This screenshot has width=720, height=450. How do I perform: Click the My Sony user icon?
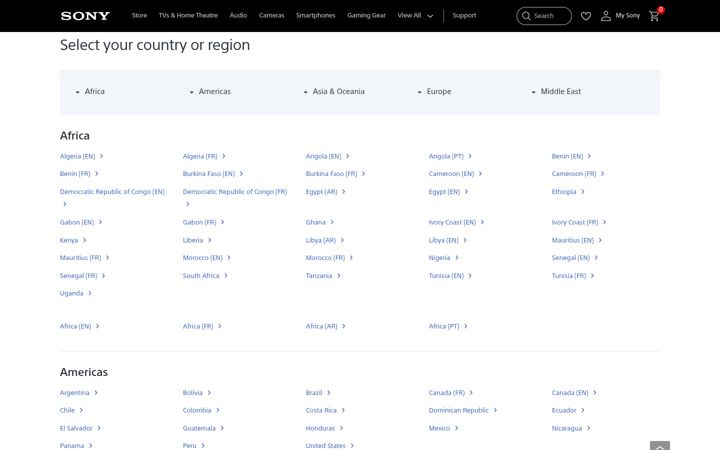point(606,16)
